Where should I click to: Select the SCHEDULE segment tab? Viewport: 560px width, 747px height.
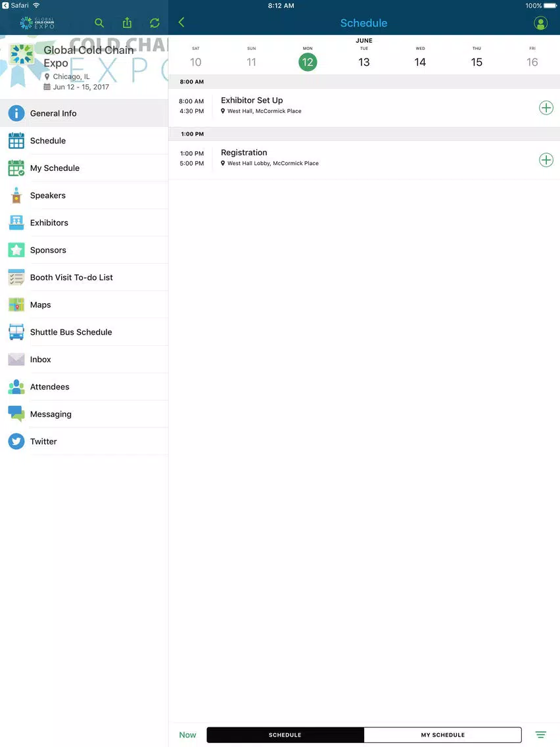click(x=285, y=735)
